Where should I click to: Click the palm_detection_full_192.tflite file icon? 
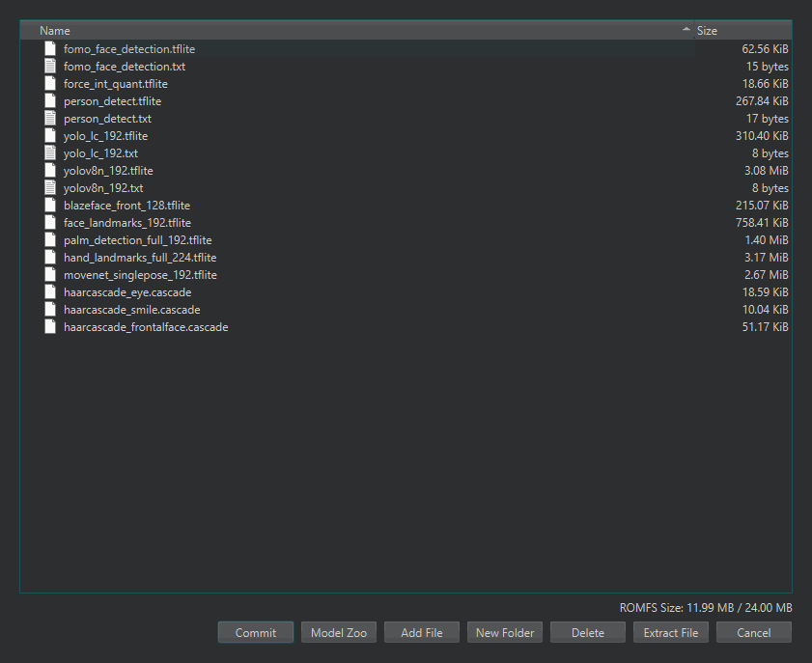pos(50,240)
